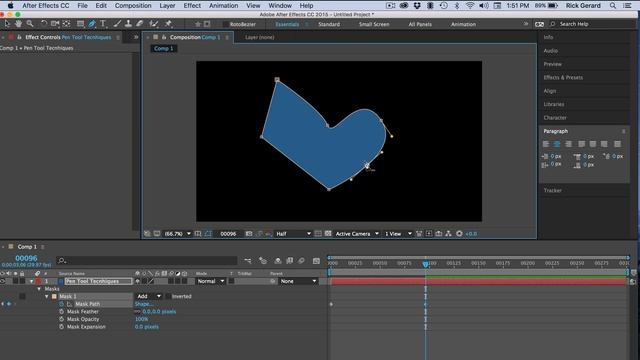The width and height of the screenshot is (640, 360).
Task: Toggle Mask Feather constrain proportions link
Action: (137, 311)
